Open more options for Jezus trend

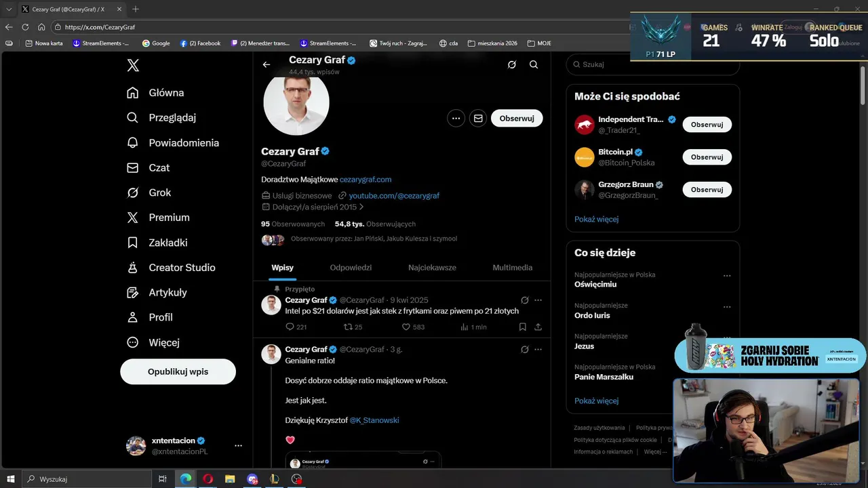click(x=727, y=337)
